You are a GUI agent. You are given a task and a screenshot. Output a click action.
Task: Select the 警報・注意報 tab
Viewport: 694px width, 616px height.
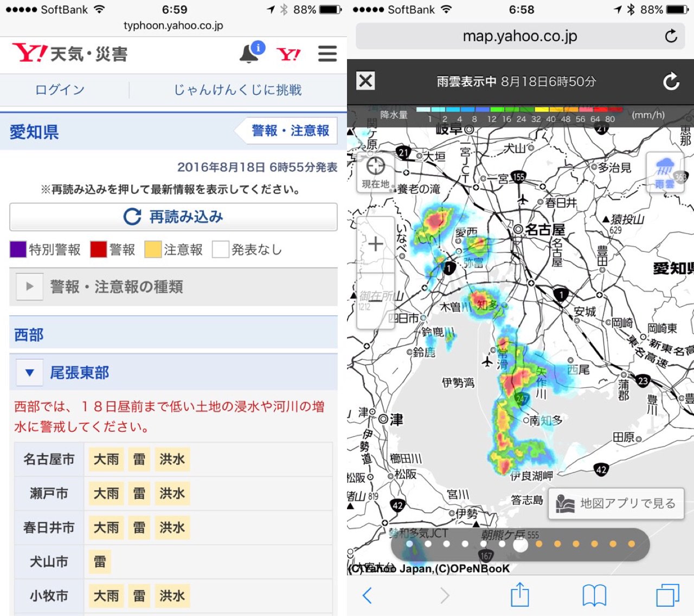coord(285,131)
